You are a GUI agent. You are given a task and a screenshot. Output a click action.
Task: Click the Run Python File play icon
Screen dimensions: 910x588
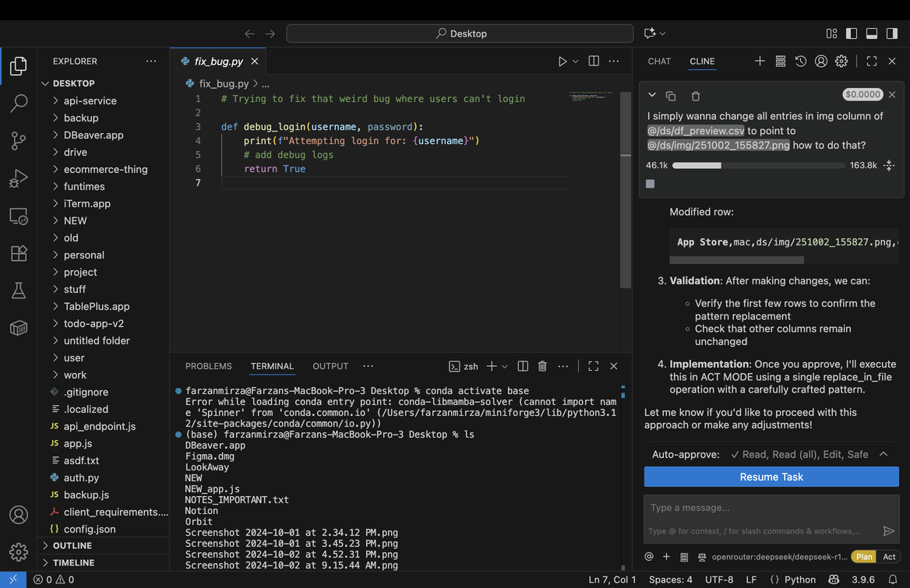[563, 62]
